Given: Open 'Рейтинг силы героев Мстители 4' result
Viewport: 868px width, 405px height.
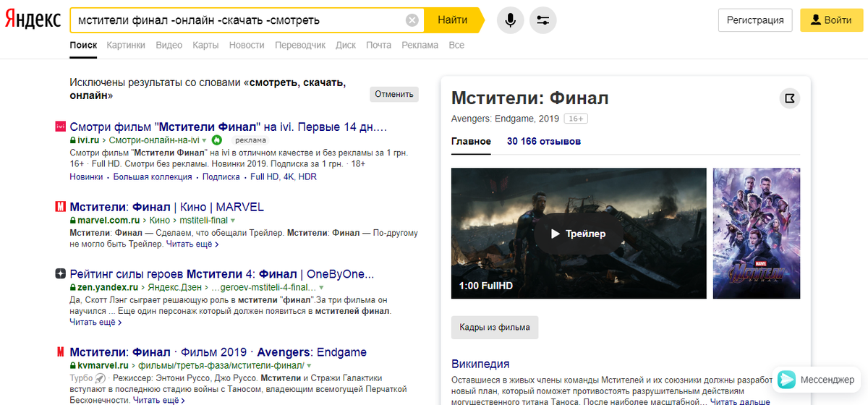Looking at the screenshot, I should (222, 274).
